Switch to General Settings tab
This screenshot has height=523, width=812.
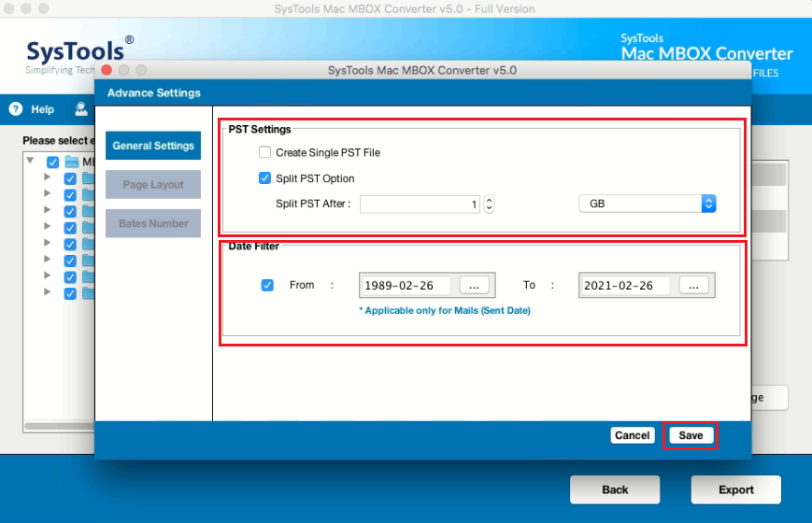coord(153,146)
